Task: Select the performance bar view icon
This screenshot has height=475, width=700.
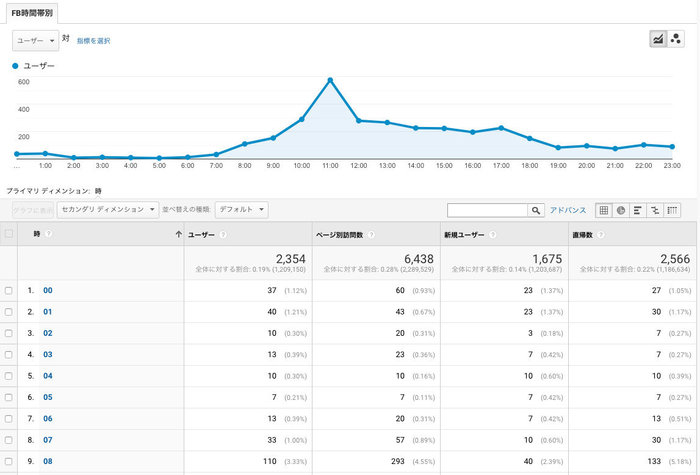Action: pos(638,210)
